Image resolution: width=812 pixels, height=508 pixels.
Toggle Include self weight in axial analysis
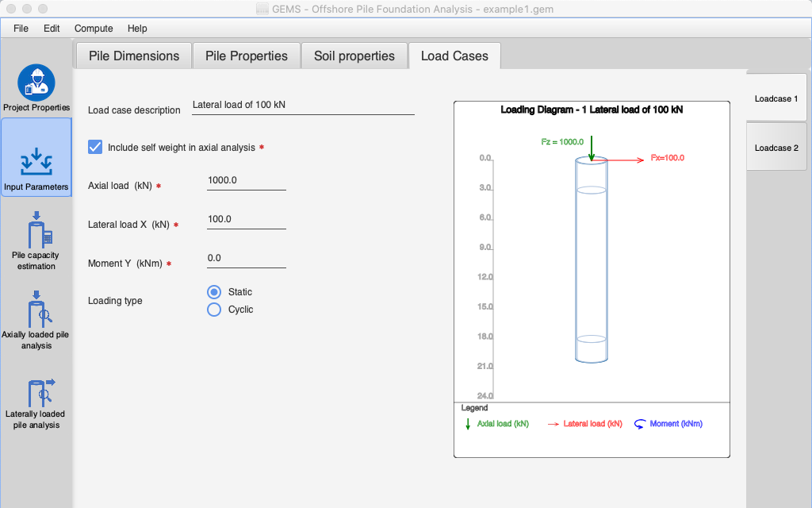tap(95, 147)
